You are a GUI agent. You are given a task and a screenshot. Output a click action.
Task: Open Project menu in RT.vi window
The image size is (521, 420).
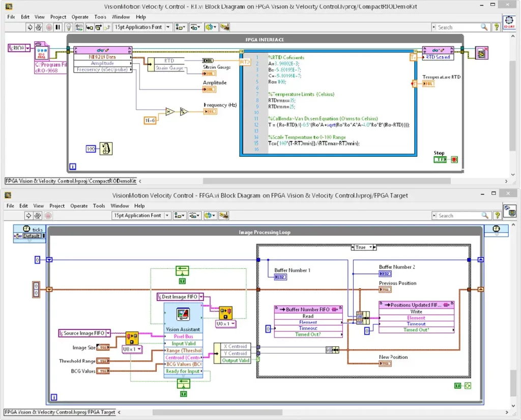pyautogui.click(x=58, y=17)
